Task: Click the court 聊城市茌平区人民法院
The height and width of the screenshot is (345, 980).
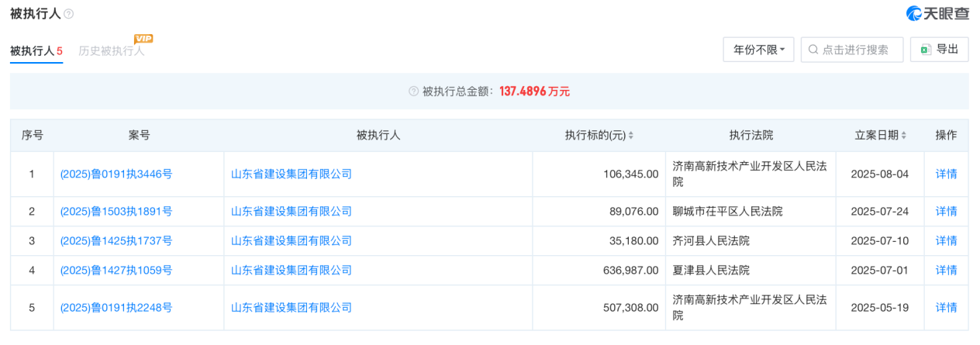Action: 727,212
